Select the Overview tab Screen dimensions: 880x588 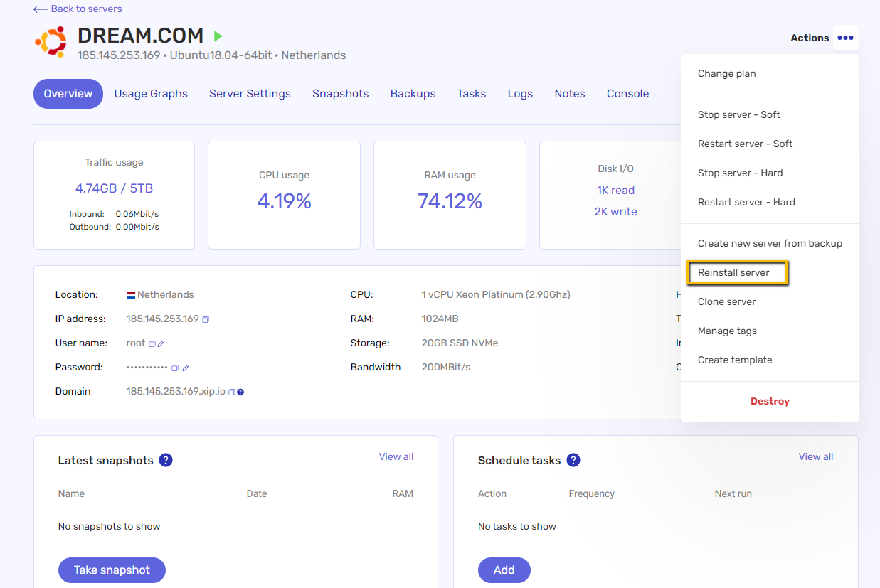[x=68, y=94]
